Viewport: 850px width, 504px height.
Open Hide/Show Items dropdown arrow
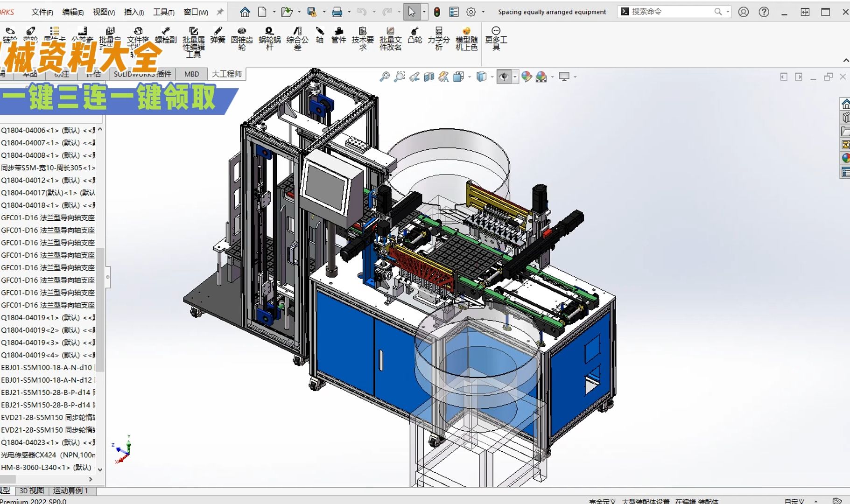(515, 77)
